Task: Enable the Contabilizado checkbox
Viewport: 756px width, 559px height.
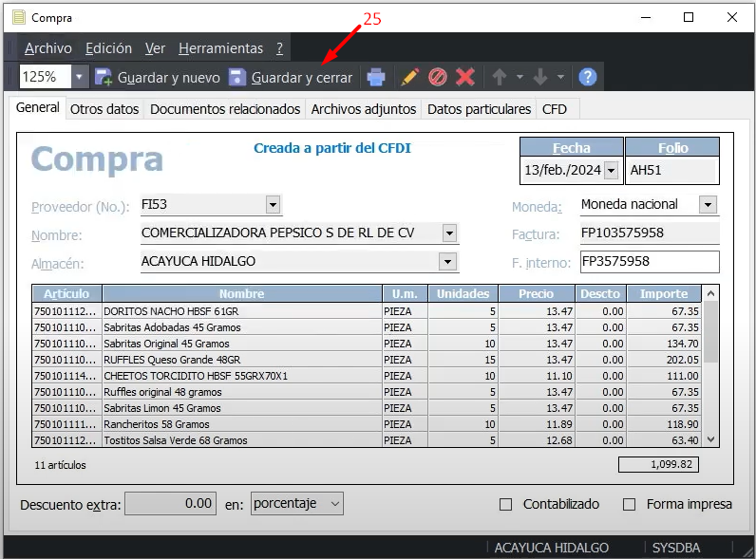Action: click(505, 504)
